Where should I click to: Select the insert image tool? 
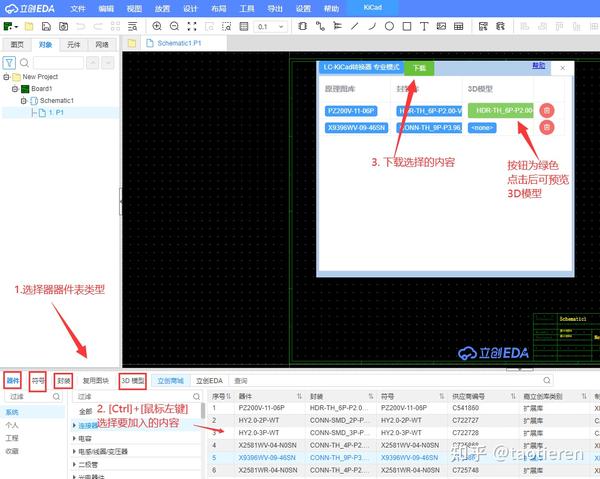441,26
